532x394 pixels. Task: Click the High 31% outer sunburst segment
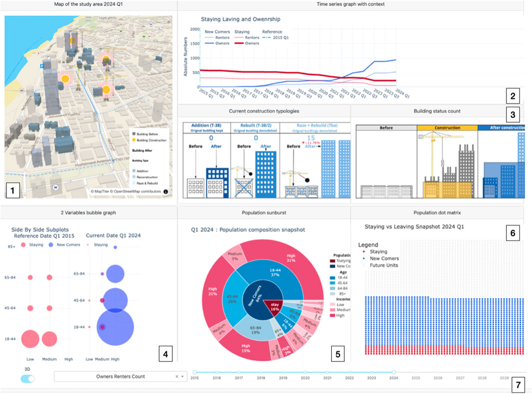291,258
